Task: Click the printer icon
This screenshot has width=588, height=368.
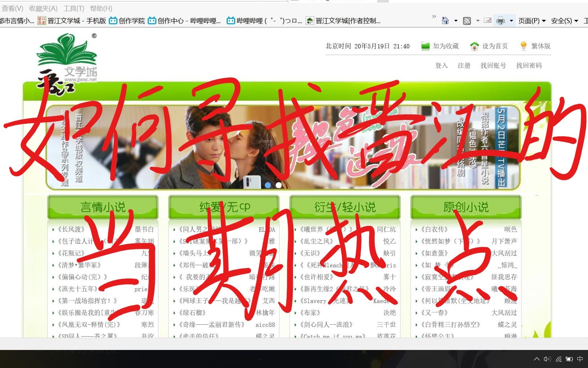Action: pos(500,21)
